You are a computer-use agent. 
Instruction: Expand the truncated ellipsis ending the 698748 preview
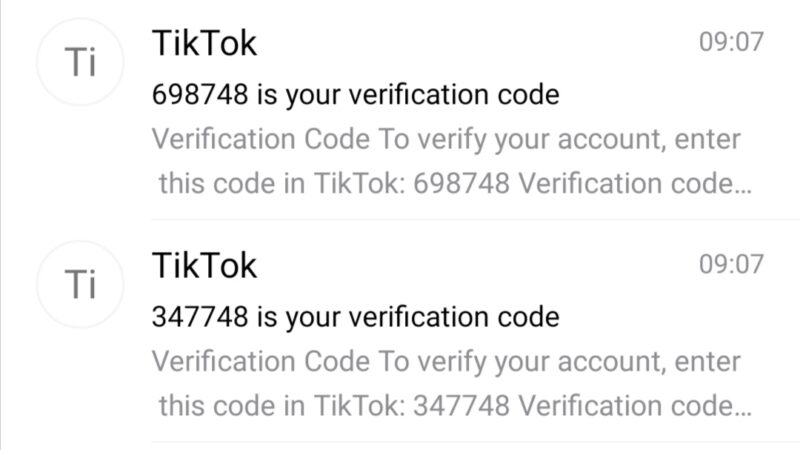742,188
